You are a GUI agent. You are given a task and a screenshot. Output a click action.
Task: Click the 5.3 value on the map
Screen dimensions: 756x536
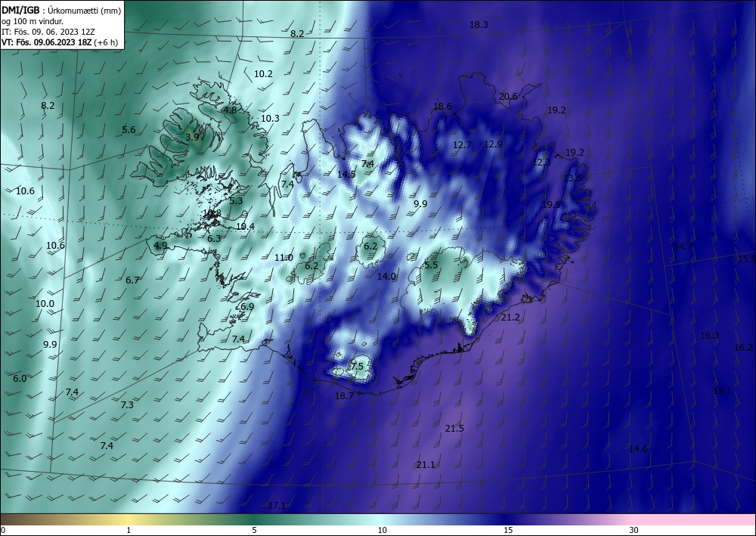[x=236, y=201]
